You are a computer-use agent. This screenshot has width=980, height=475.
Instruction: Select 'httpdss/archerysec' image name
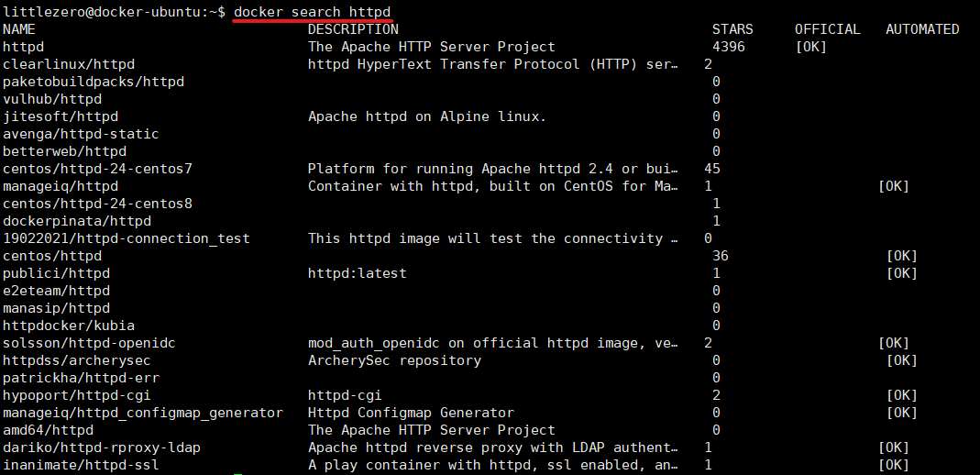click(77, 360)
